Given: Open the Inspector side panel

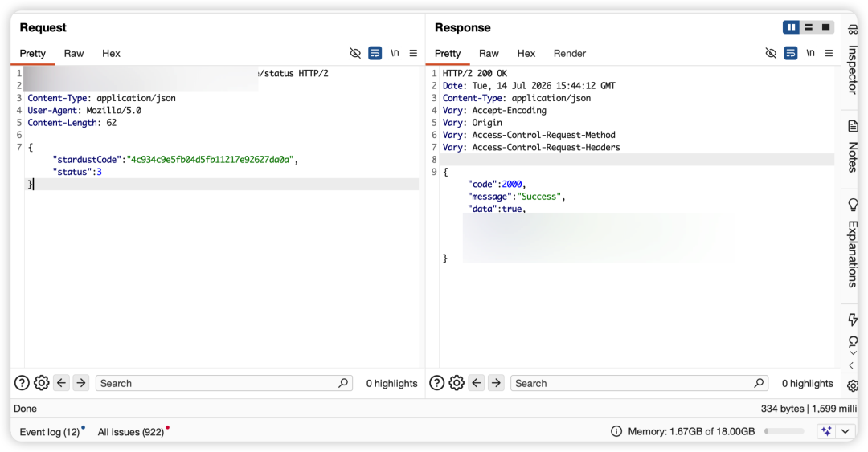Looking at the screenshot, I should click(x=853, y=59).
